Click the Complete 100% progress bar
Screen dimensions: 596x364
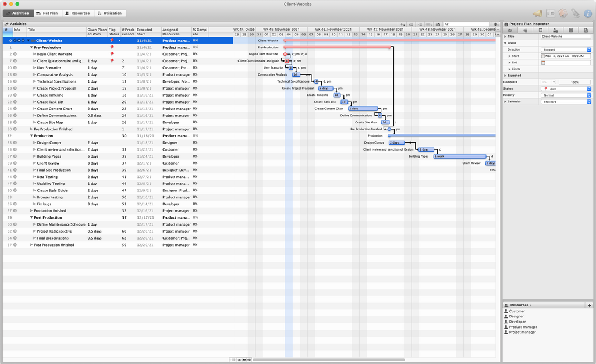pos(574,82)
